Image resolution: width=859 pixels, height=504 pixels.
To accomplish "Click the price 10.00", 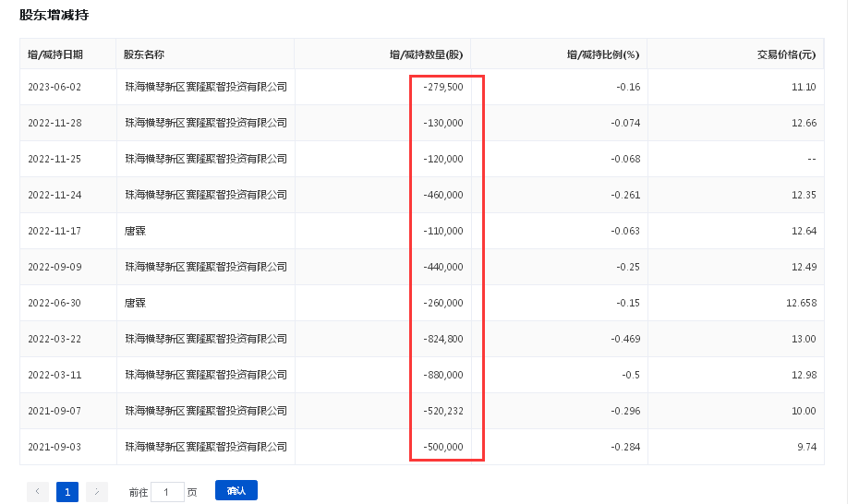I will [804, 411].
